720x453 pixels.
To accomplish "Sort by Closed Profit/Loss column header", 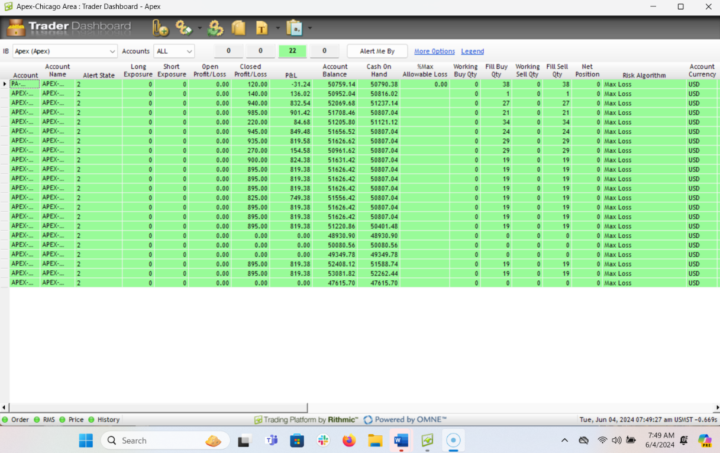I will coord(250,70).
